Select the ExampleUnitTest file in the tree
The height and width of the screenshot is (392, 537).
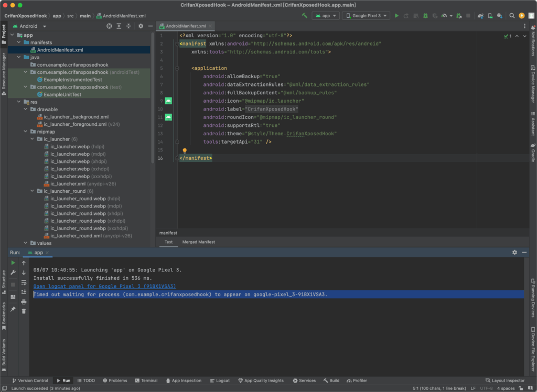point(62,94)
